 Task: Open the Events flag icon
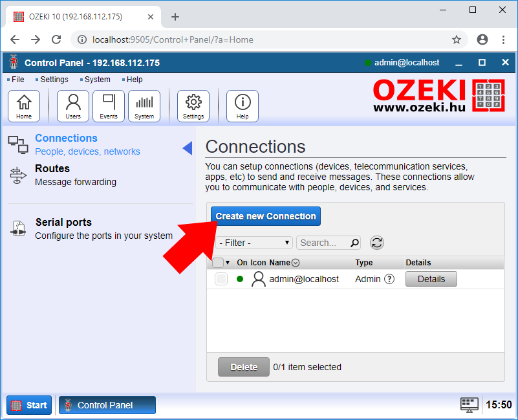[109, 106]
